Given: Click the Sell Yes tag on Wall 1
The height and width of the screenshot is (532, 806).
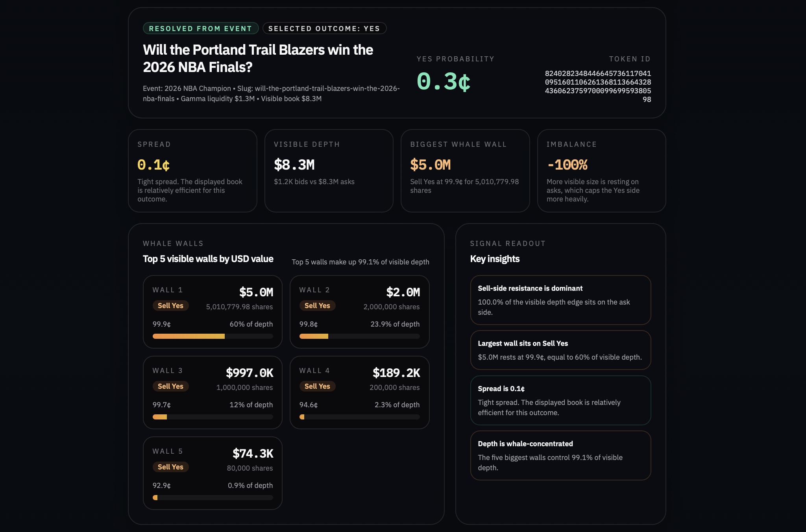Looking at the screenshot, I should click(171, 305).
